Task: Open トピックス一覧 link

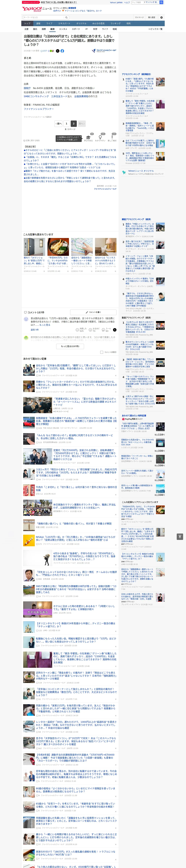Action: pyautogui.click(x=155, y=29)
